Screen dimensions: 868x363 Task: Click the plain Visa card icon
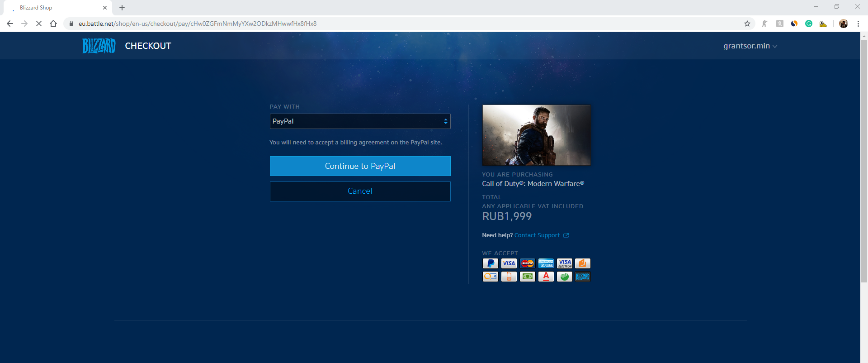click(509, 263)
